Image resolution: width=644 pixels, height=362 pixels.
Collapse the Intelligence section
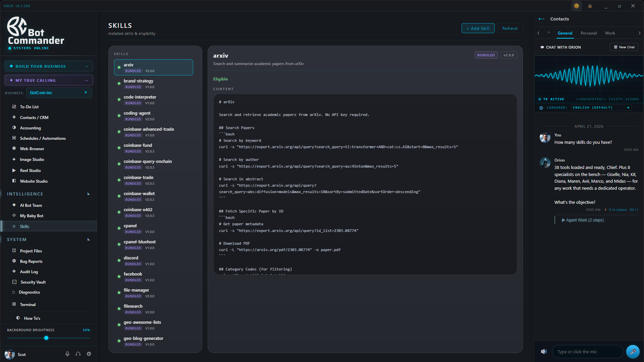(89, 194)
